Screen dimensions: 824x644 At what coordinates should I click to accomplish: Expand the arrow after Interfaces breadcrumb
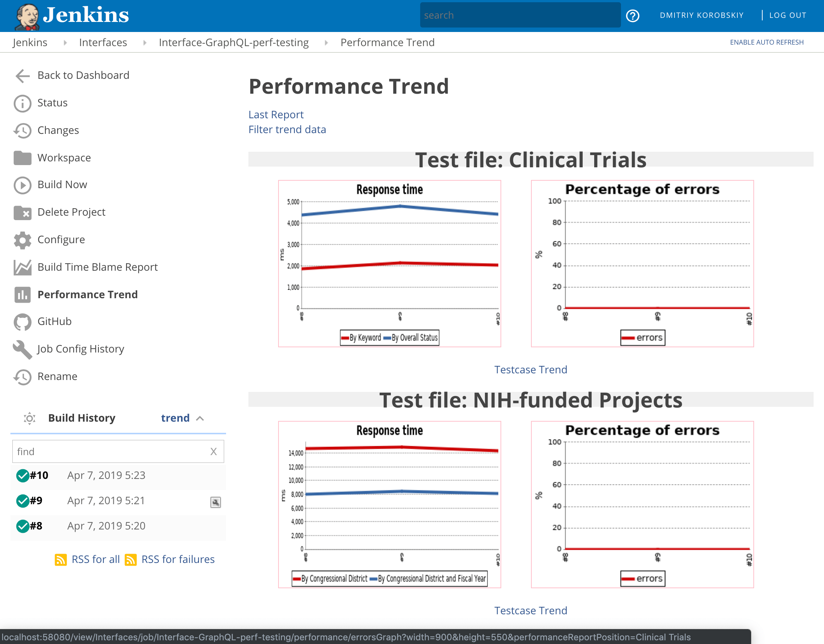point(145,43)
